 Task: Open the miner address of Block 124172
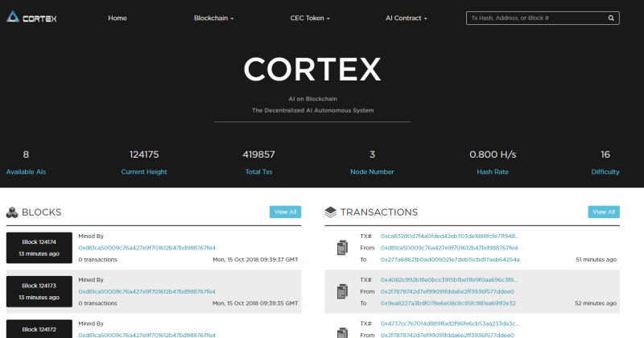[147, 335]
